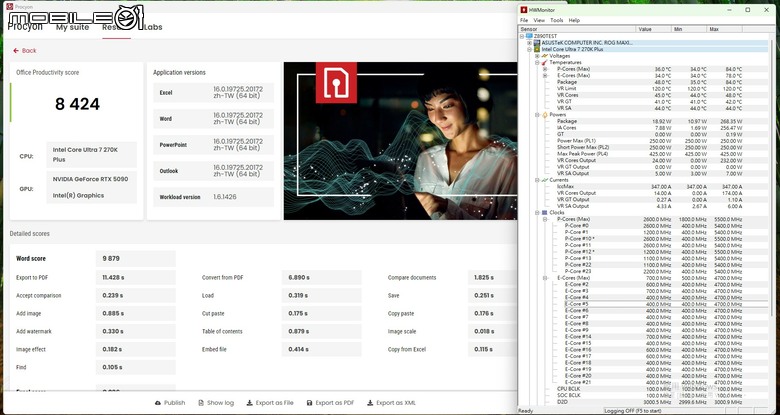Click Export as PDF
Viewport: 780px width, 415px height.
click(x=330, y=403)
